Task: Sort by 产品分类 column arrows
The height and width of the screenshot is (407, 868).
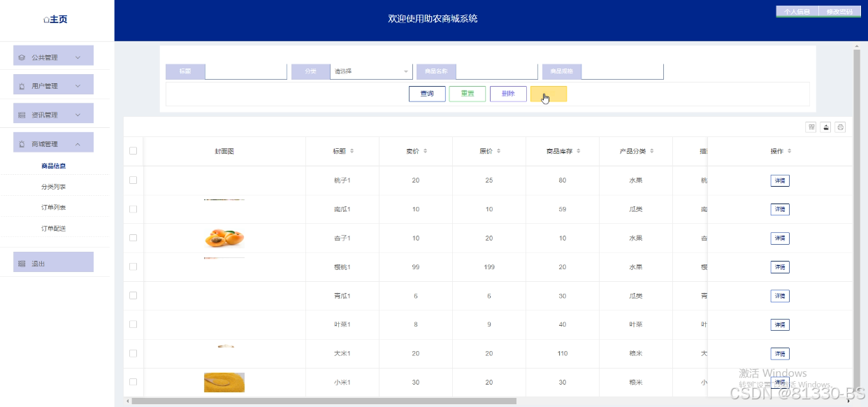Action: [x=652, y=151]
